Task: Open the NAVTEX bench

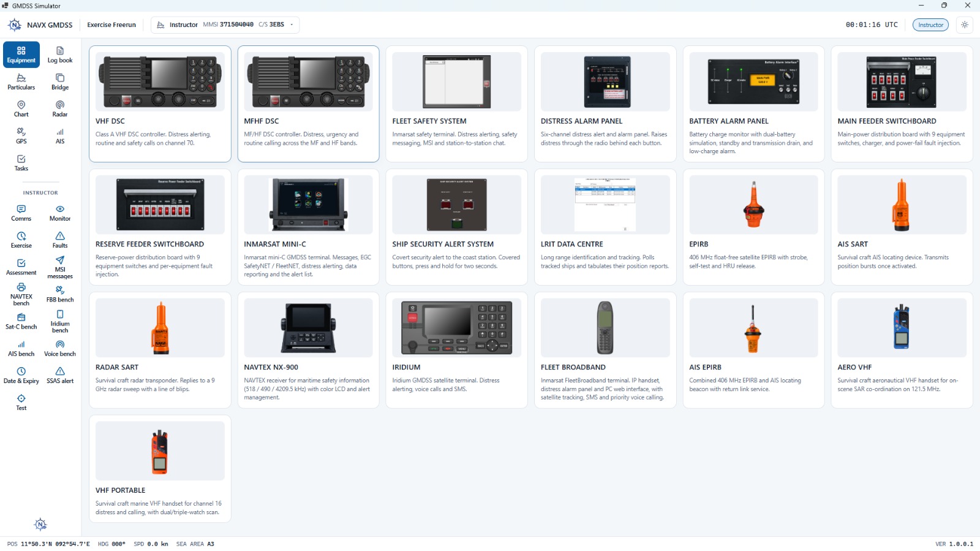Action: pyautogui.click(x=21, y=294)
